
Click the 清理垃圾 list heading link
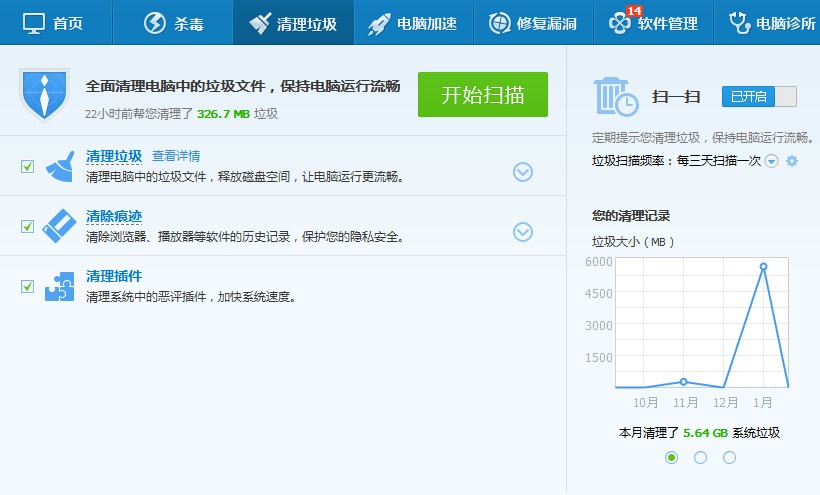(x=114, y=156)
